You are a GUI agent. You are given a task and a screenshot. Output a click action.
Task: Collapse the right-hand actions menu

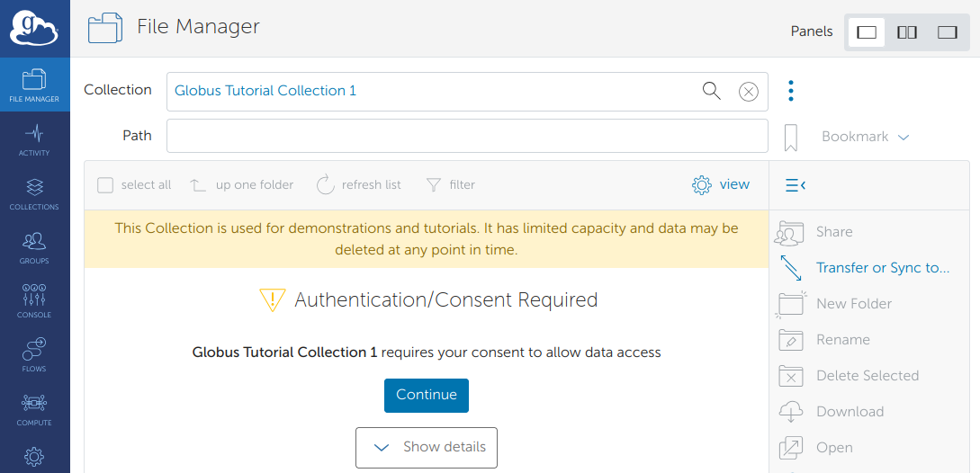(795, 185)
